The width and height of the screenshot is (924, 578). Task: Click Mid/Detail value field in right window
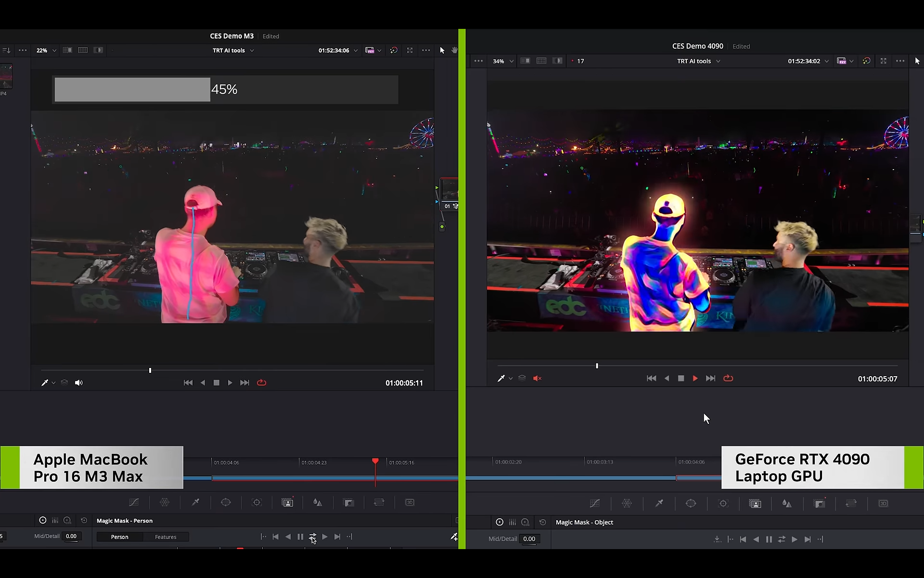coord(529,539)
